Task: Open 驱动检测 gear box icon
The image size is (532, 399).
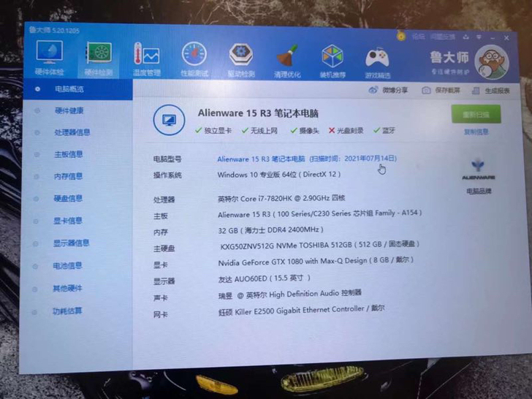Action: coord(241,55)
